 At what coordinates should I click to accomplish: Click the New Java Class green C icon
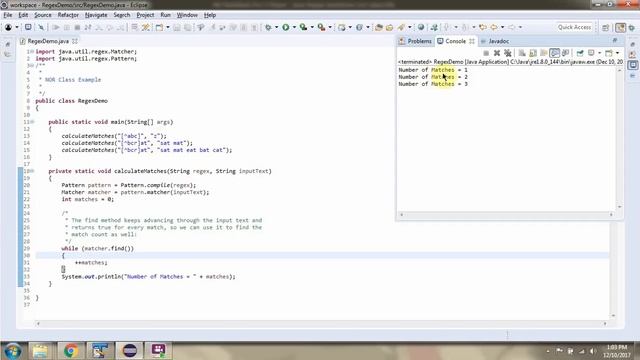tap(359, 27)
